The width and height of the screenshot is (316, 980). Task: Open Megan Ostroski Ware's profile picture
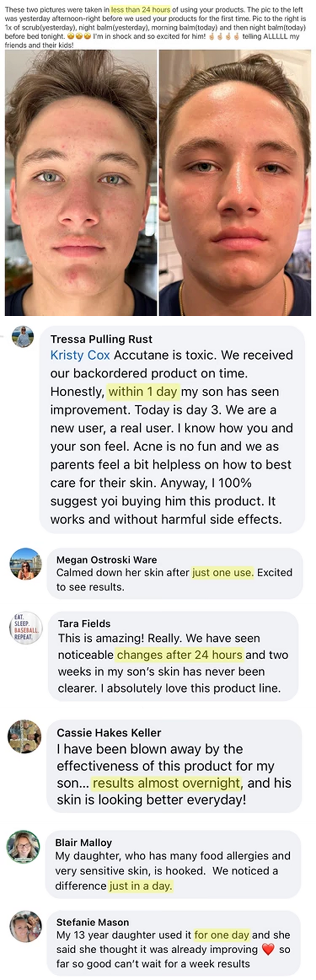(x=25, y=564)
